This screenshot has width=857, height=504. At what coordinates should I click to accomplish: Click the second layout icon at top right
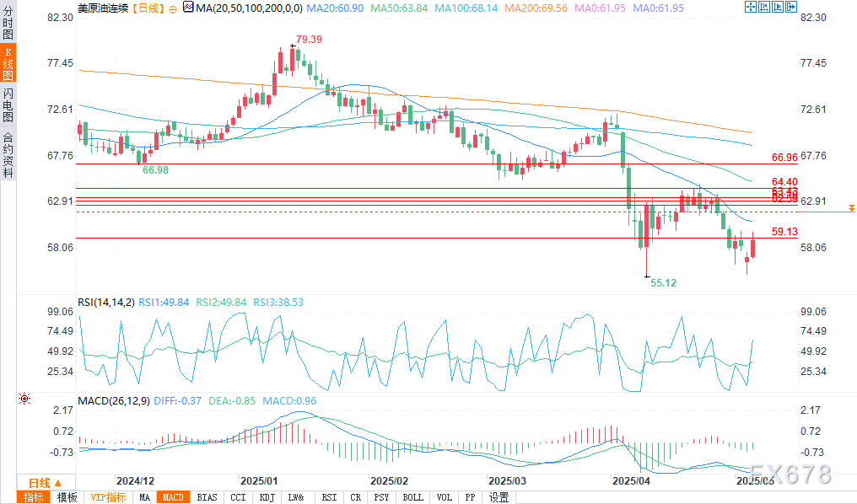[763, 7]
